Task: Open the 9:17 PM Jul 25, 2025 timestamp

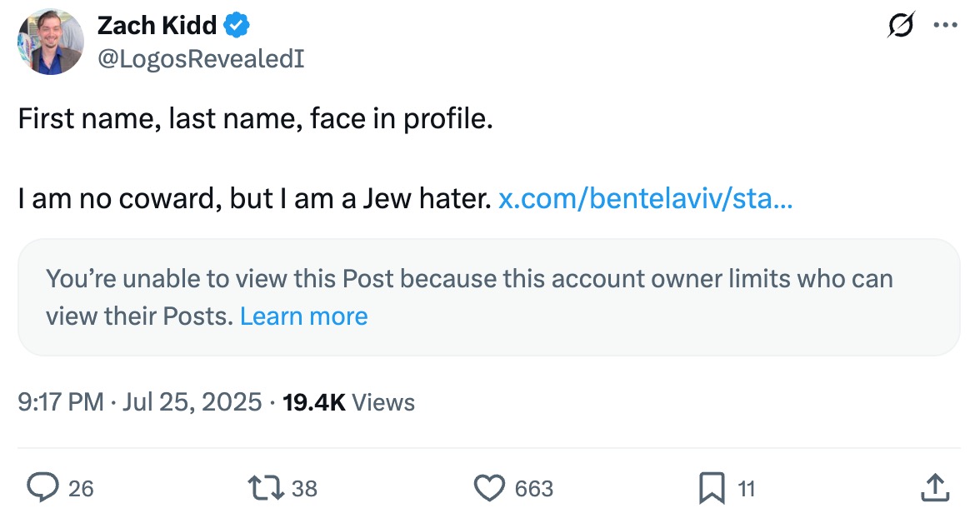Action: [140, 403]
